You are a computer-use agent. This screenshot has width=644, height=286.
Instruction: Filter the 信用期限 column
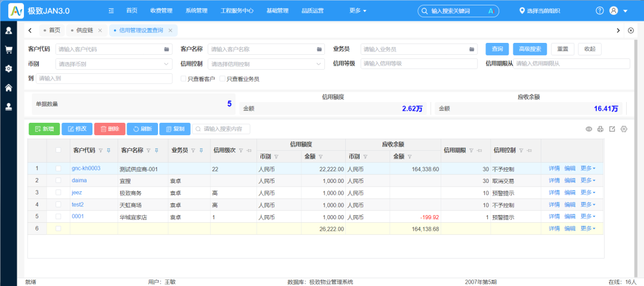click(472, 151)
